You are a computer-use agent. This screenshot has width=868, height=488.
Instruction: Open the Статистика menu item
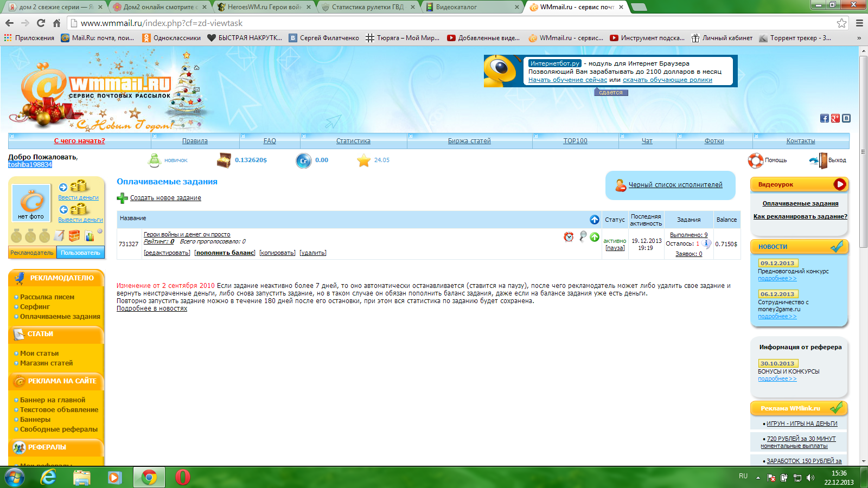[x=353, y=141]
